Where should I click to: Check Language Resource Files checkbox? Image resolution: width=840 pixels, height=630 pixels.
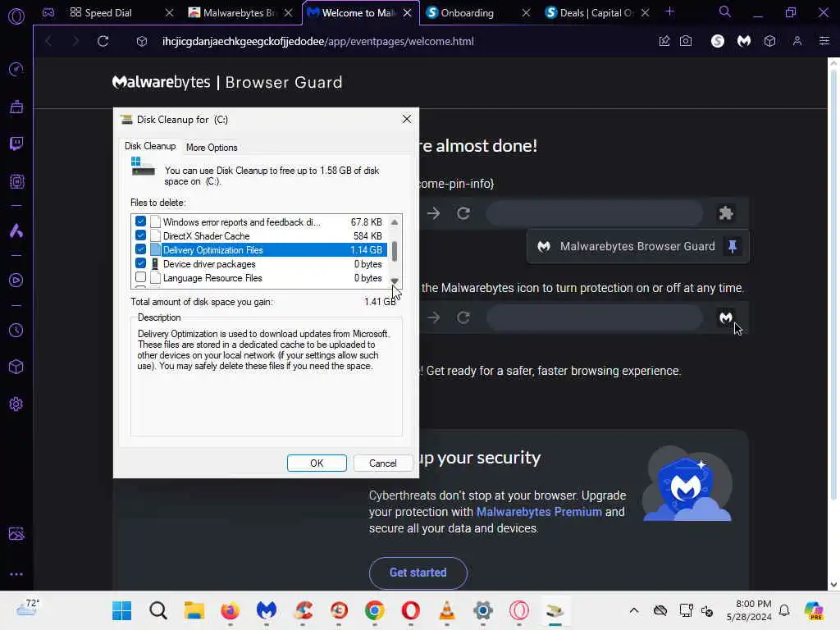140,277
